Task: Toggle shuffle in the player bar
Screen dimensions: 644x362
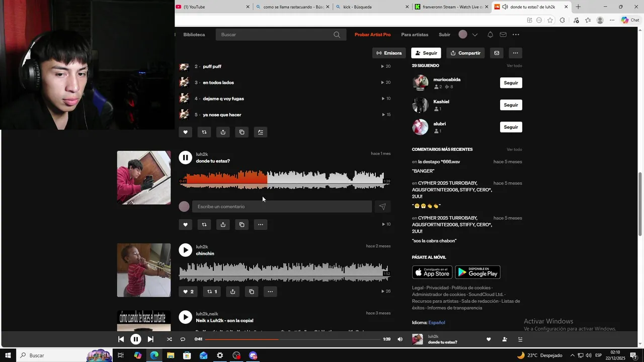Action: tap(169, 339)
